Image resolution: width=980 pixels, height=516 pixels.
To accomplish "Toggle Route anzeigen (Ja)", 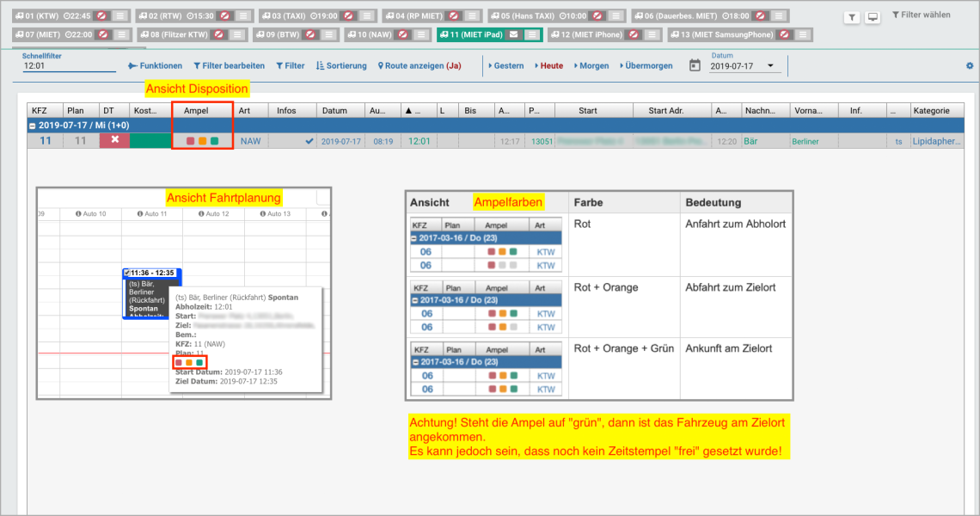I will [419, 65].
